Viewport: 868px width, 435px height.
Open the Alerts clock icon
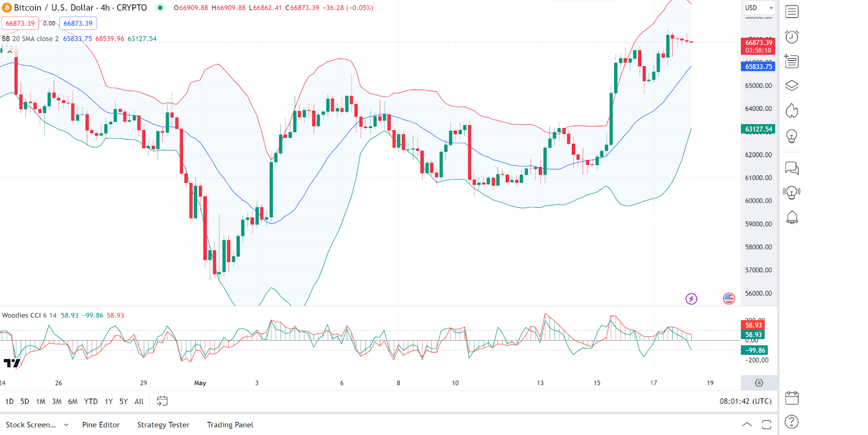[x=792, y=36]
